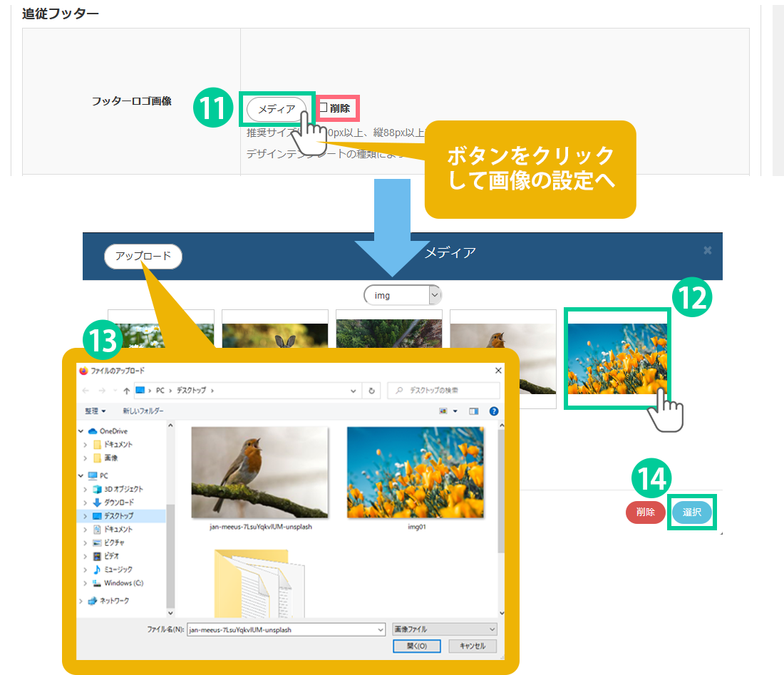The height and width of the screenshot is (675, 784).
Task: Toggle the preview pane icon
Action: [x=474, y=411]
